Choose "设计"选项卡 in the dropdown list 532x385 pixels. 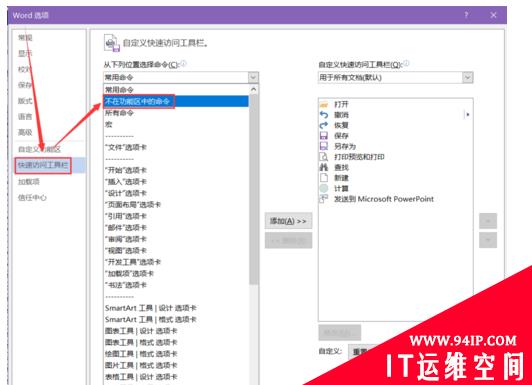click(x=176, y=193)
